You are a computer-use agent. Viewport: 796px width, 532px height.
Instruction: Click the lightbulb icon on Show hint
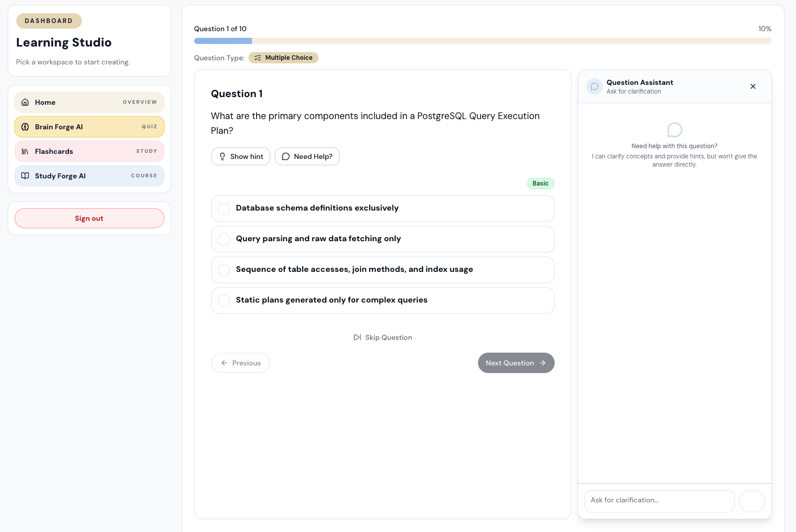[x=222, y=156]
